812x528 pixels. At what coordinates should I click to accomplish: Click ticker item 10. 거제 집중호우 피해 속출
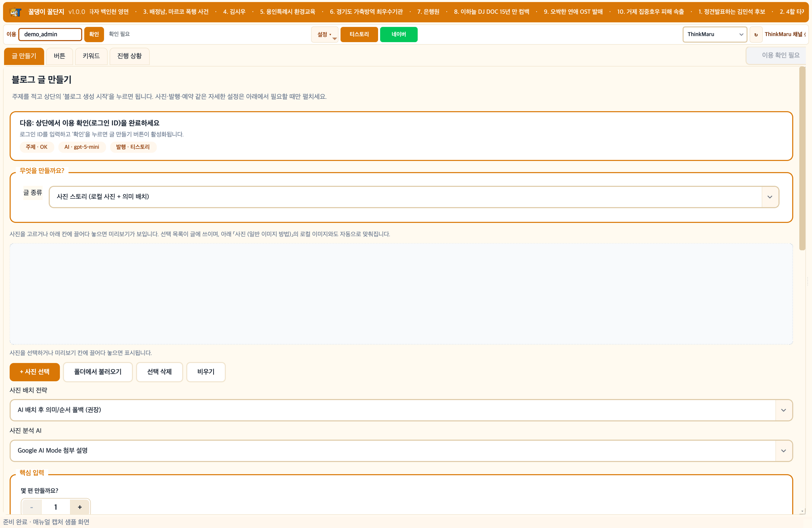(x=651, y=12)
